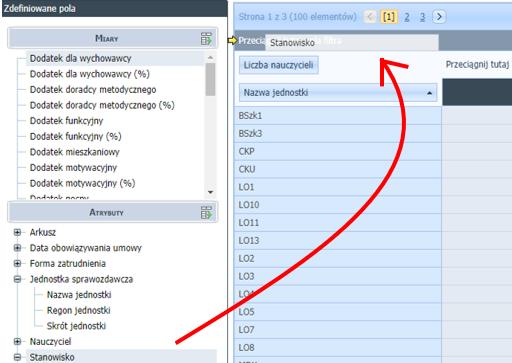Select Nazwa jednostki in attribute tree
This screenshot has width=512, height=363.
tap(79, 295)
